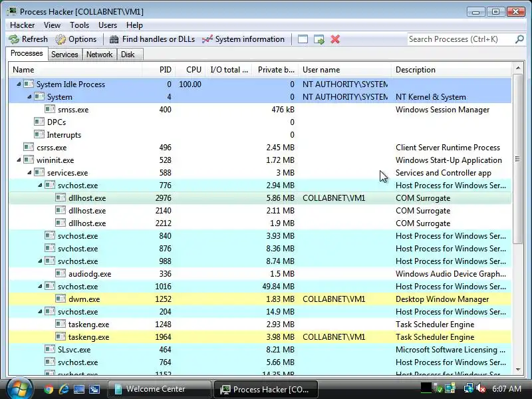Sort by the PID column header
Viewport: 532px width, 399px height.
pyautogui.click(x=158, y=70)
